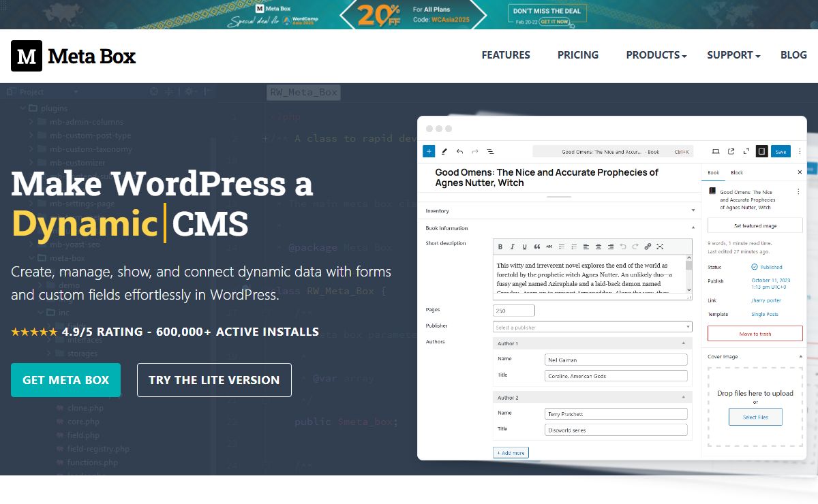Collapse the Author 1 group
This screenshot has height=504, width=818.
point(683,343)
